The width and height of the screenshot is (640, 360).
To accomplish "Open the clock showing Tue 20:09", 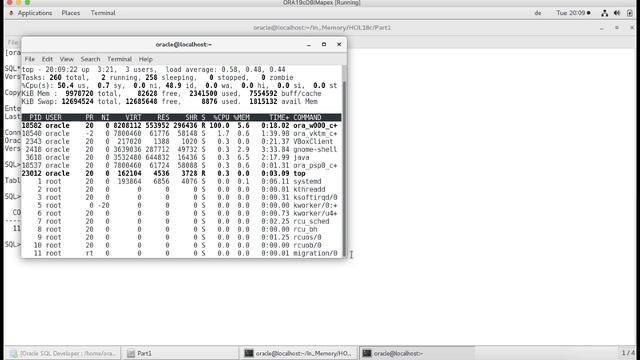I will click(x=573, y=13).
